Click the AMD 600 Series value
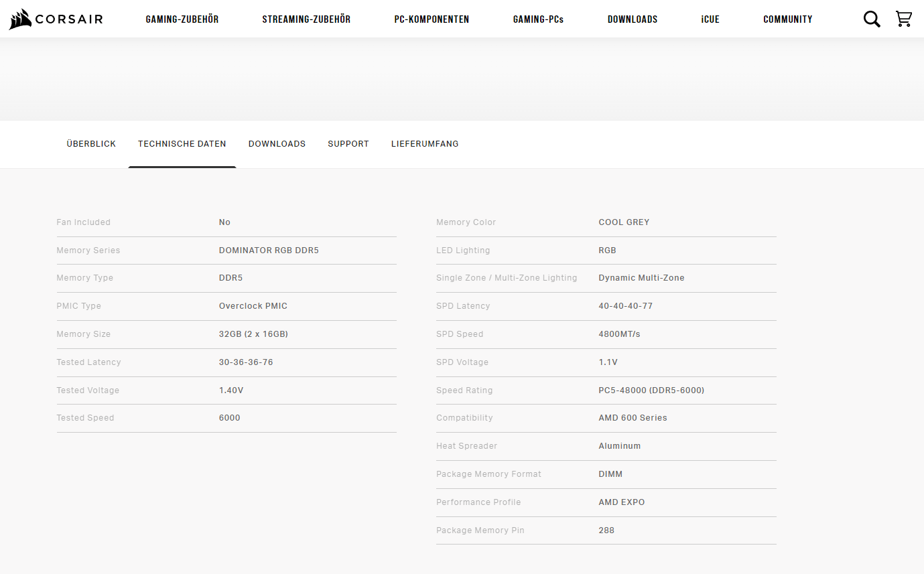Screen dimensions: 924x574 point(633,418)
